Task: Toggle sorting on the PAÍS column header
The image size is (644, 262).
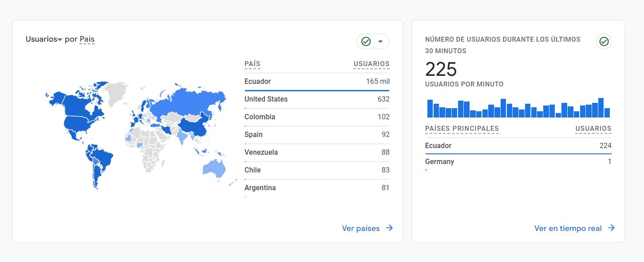Action: coord(252,63)
